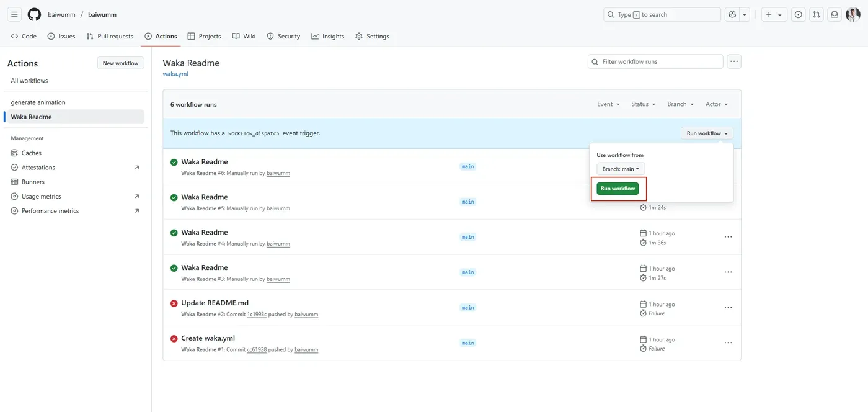Switch to the Insights tab
The height and width of the screenshot is (412, 868).
click(x=327, y=36)
